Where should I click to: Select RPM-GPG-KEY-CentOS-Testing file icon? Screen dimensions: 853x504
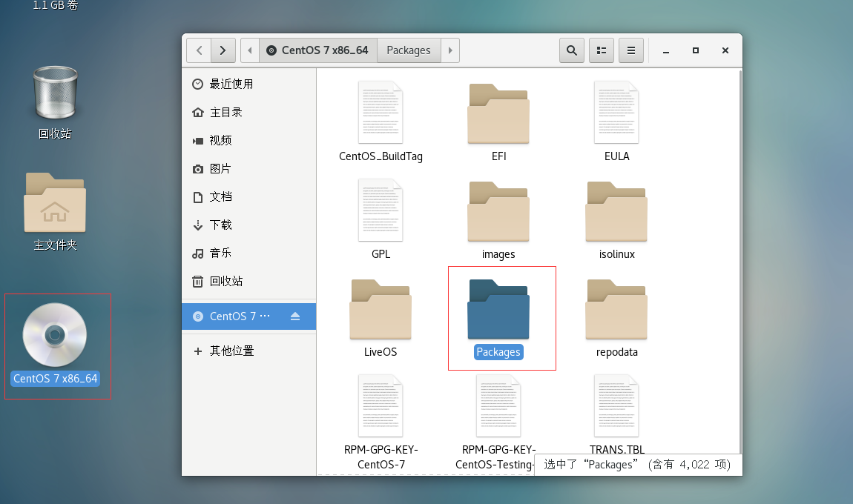coord(498,405)
